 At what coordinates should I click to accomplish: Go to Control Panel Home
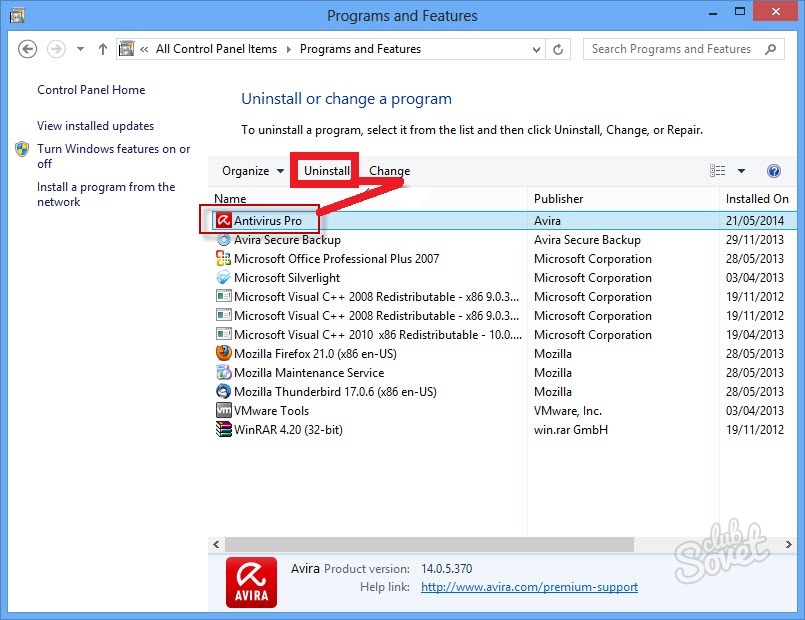pyautogui.click(x=91, y=90)
